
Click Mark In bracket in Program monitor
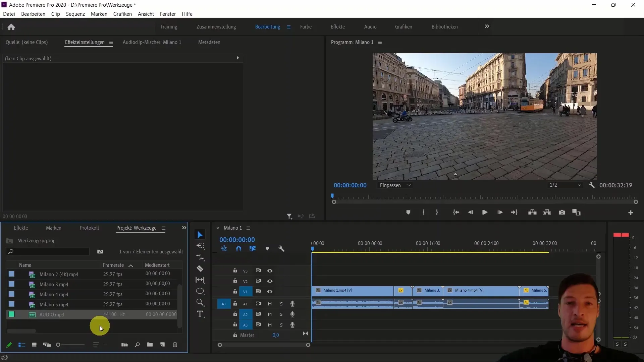click(424, 212)
